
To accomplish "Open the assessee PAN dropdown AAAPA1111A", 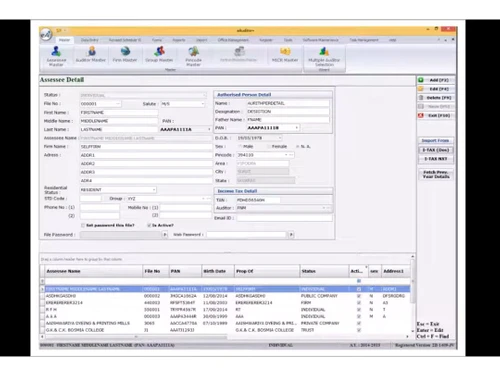I will (x=209, y=129).
